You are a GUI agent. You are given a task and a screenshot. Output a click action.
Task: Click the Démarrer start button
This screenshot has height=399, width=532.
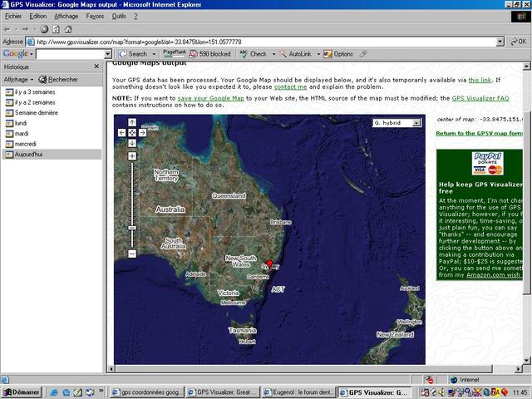(22, 392)
